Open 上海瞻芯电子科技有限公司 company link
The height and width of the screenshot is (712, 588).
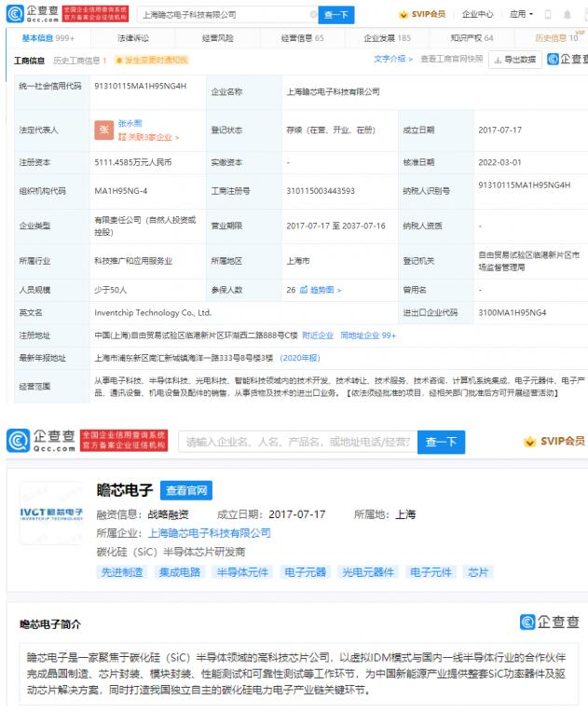click(210, 533)
